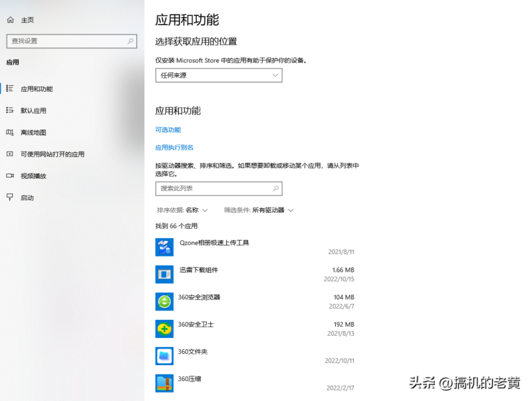Open the 任何来源 app source dropdown
Viewport: 532px width, 401px height.
[x=218, y=75]
